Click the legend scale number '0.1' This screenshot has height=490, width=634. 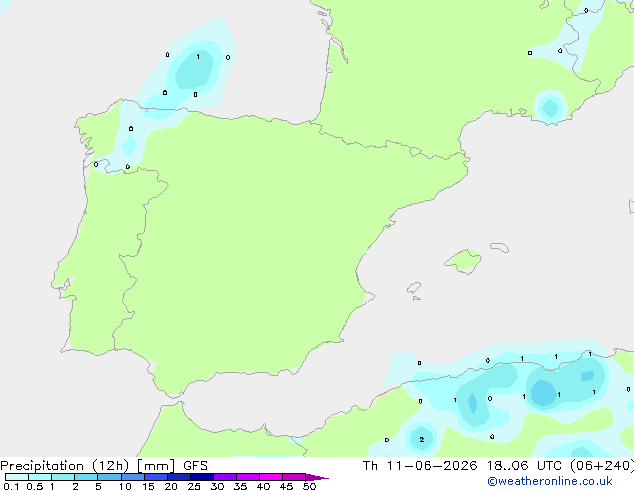pos(11,486)
